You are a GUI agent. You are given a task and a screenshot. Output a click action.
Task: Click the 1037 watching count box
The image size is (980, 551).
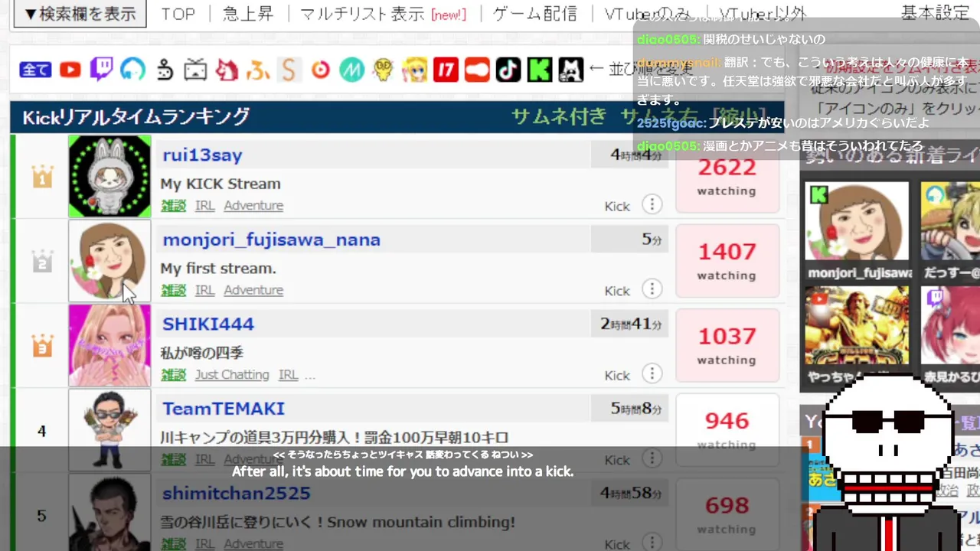tap(727, 345)
